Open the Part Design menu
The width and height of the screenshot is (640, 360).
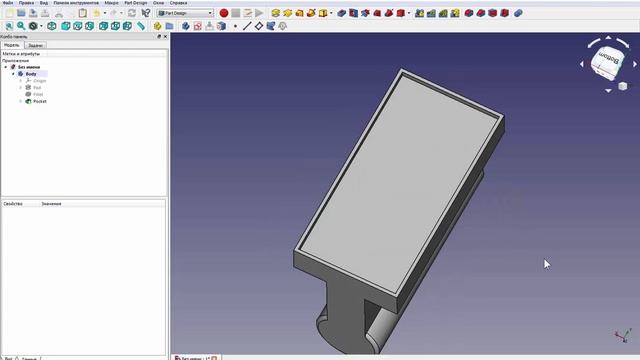tap(136, 3)
